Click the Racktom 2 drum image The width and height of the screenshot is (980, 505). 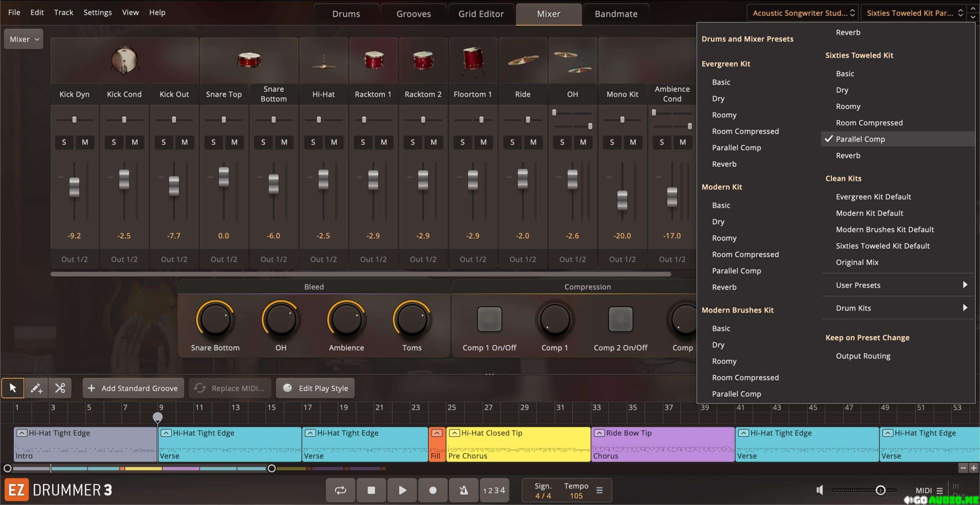click(x=423, y=60)
